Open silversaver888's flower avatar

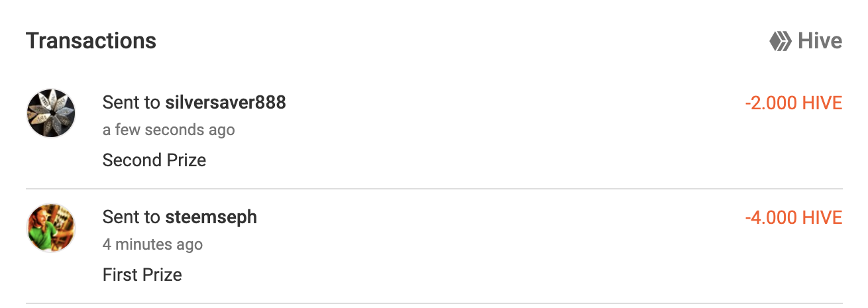51,113
